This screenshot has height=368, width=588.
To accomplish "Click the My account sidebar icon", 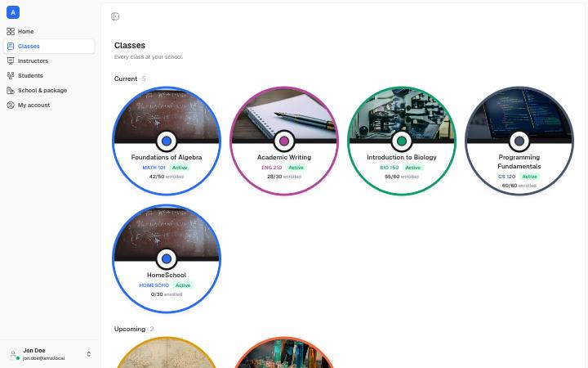I will point(11,105).
